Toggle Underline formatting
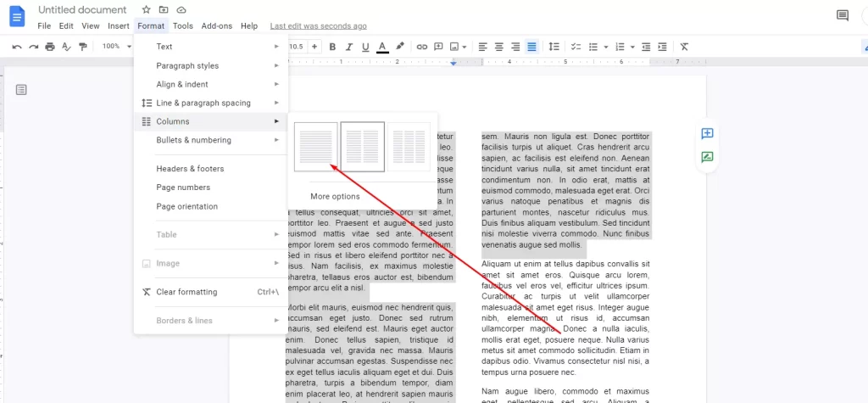The image size is (868, 403). (x=365, y=47)
